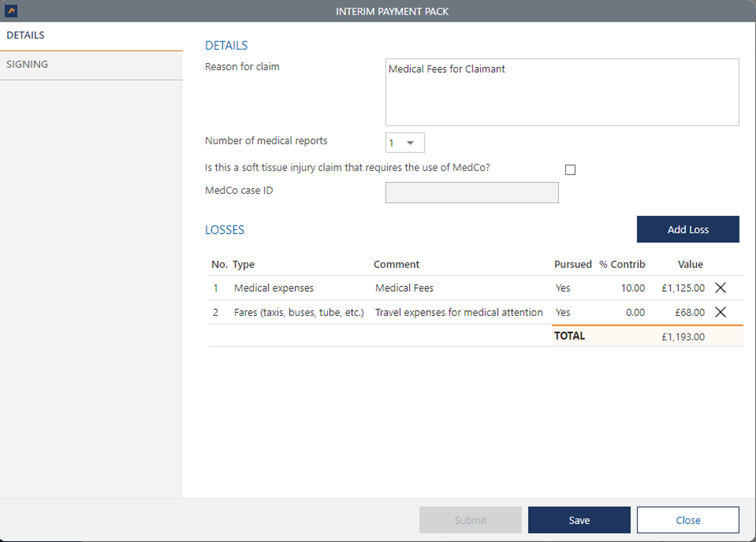Delete the Medical expenses loss row

[720, 288]
